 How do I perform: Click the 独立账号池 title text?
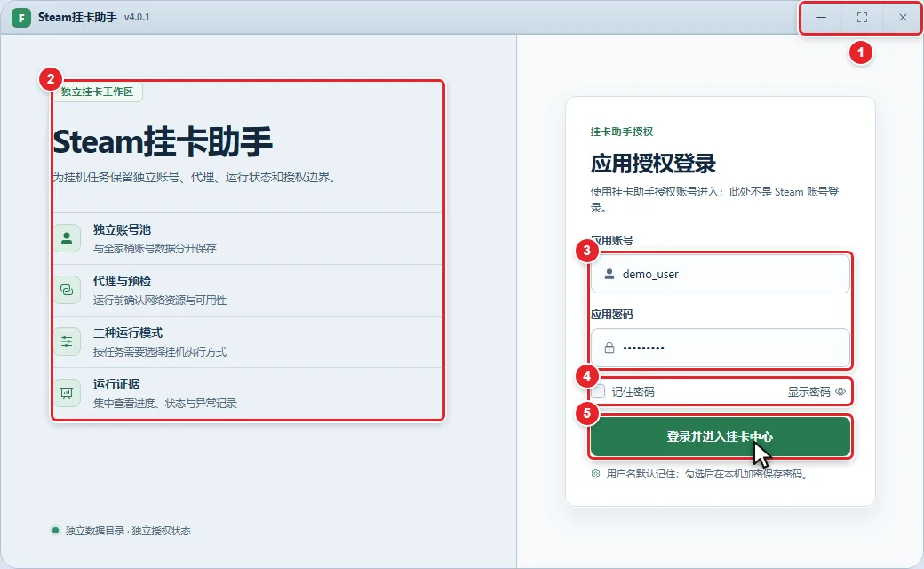click(x=122, y=230)
